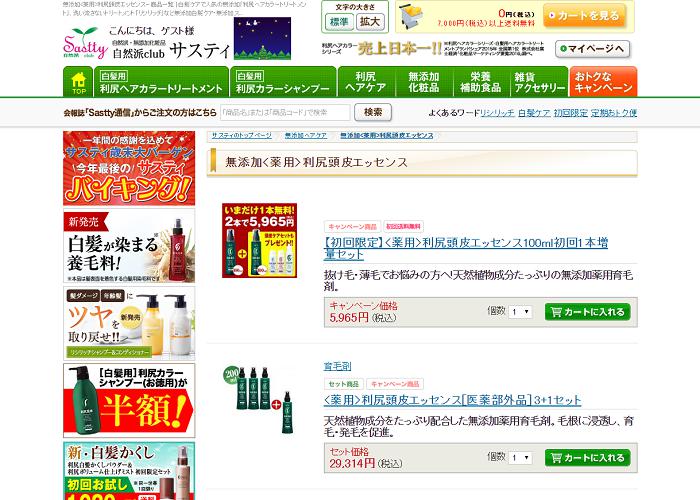Open 利尻ヘアケア menu item
This screenshot has height=500, width=700.
click(x=366, y=82)
